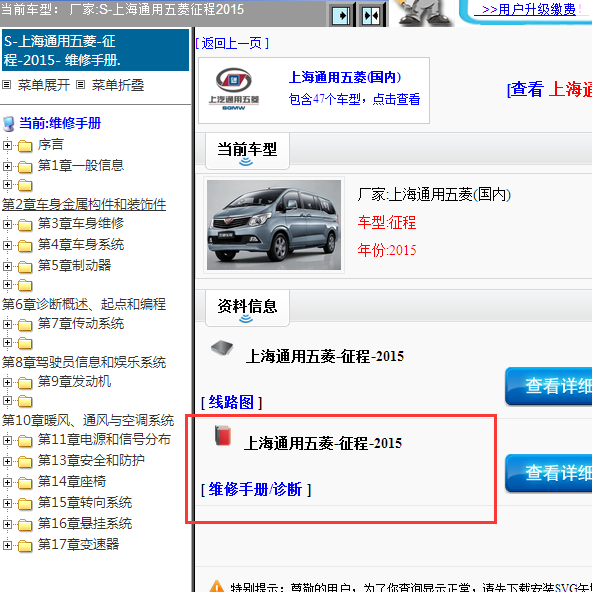Click the SGMW brand logo

234,89
